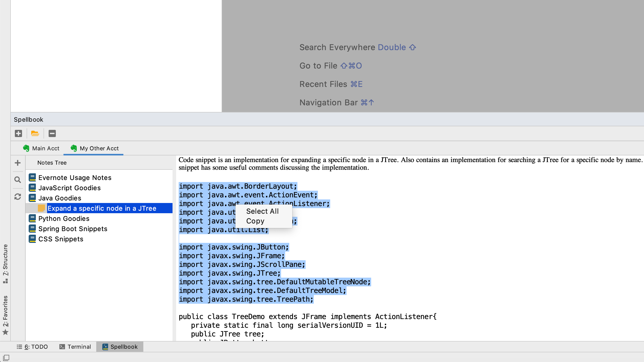Viewport: 644px width, 362px height.
Task: Click the tool windows icon in bottom-left corner
Action: tap(6, 358)
